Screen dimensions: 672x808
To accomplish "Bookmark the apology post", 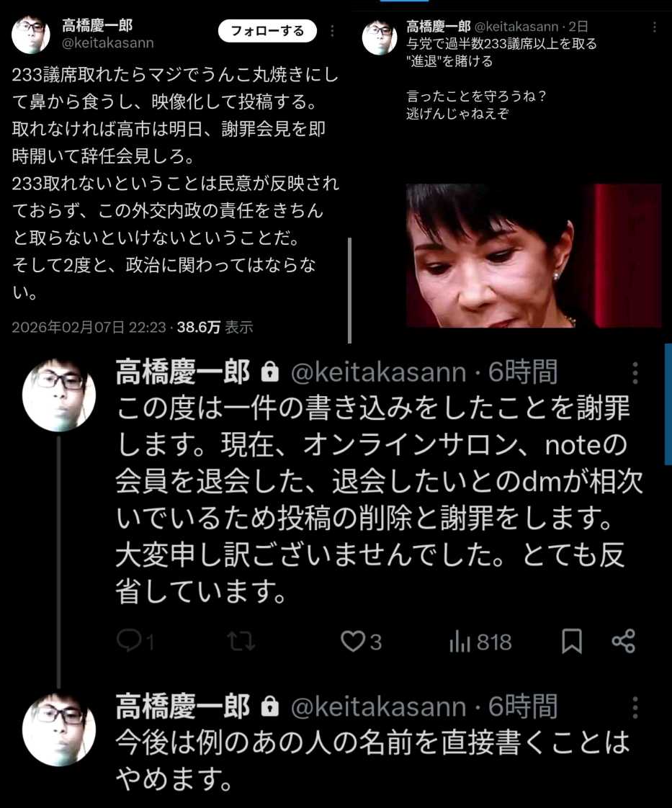I will [572, 642].
